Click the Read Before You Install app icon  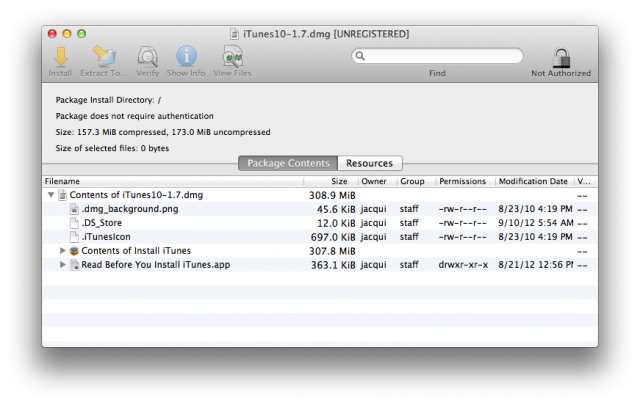click(74, 265)
